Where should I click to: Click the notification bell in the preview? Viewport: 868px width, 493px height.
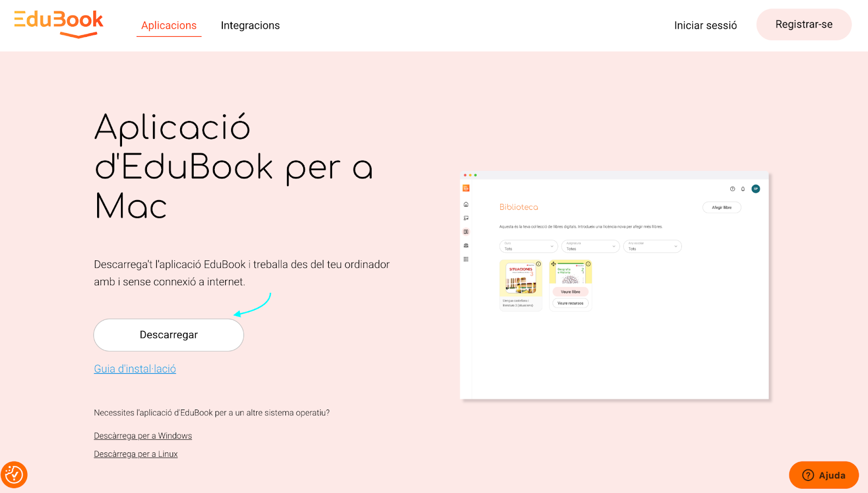pos(743,189)
